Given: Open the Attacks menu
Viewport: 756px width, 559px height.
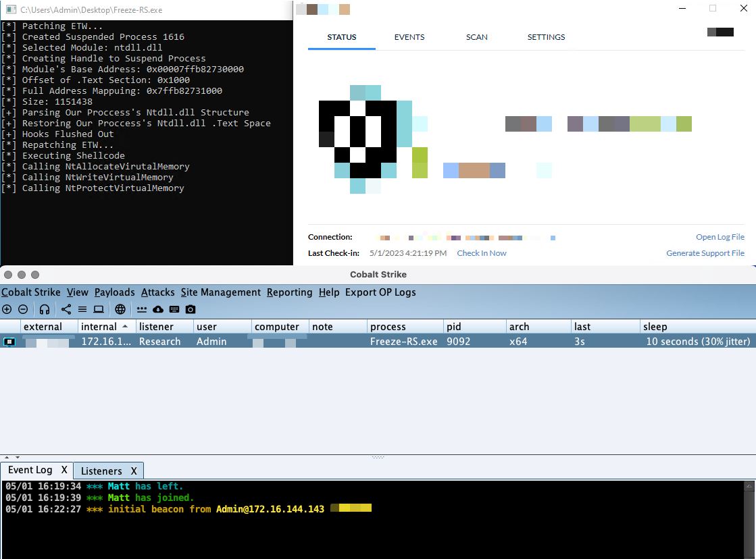Looking at the screenshot, I should point(157,292).
